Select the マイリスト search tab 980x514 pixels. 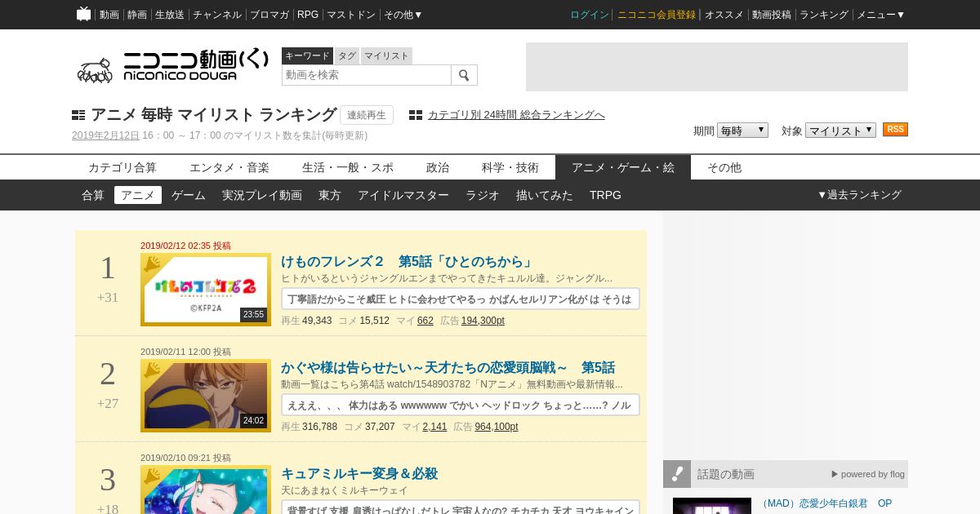[x=386, y=55]
